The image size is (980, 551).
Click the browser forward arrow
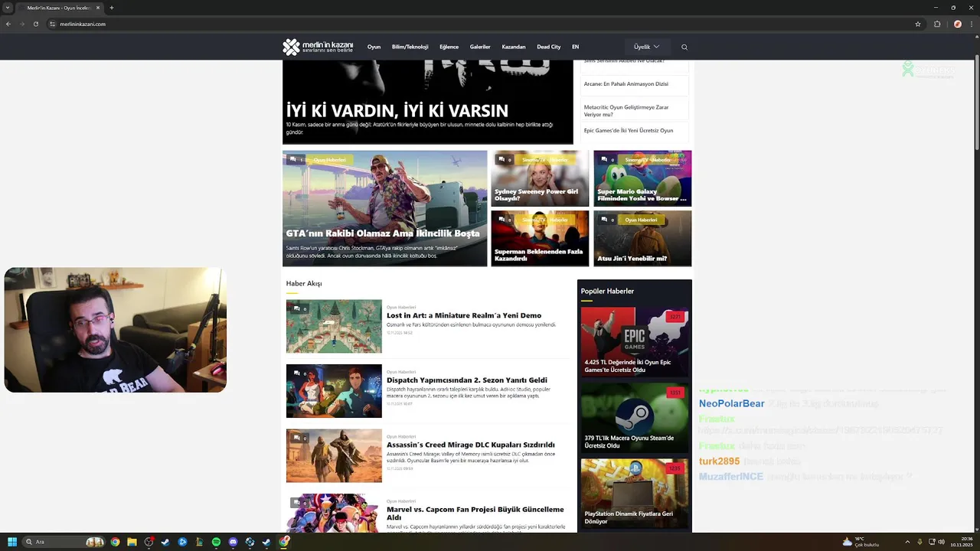pos(21,24)
